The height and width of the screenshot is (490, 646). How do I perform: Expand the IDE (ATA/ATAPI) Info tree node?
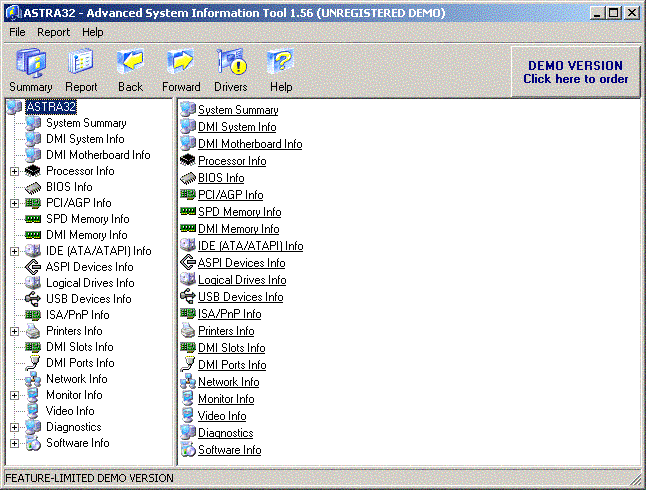pyautogui.click(x=14, y=251)
